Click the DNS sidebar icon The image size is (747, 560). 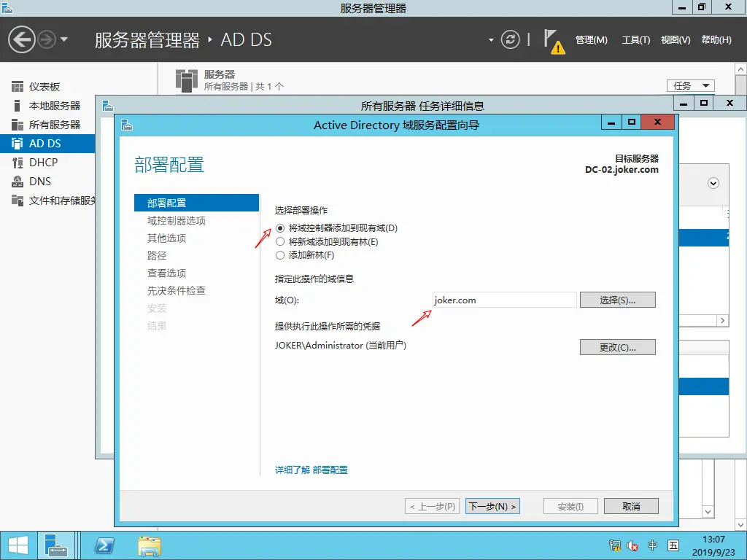pos(18,182)
